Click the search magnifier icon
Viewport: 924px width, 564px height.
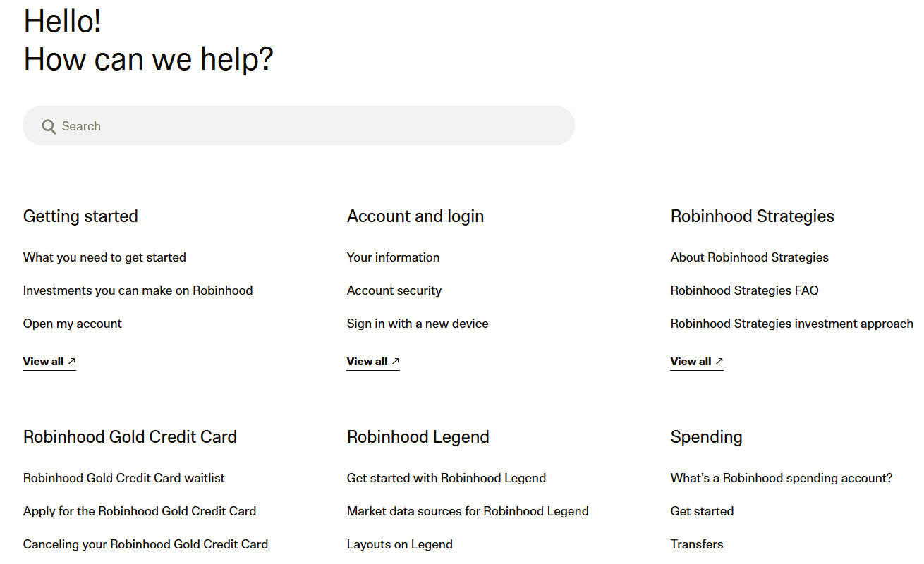click(48, 125)
